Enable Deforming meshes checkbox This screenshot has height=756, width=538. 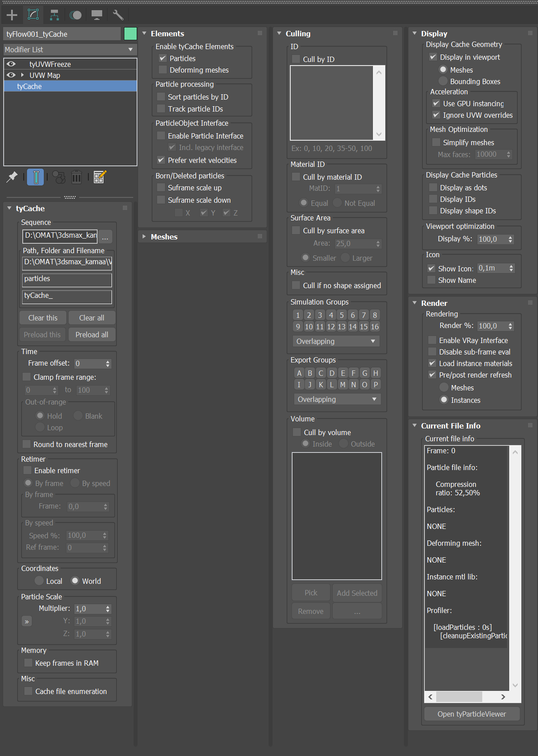click(x=163, y=70)
